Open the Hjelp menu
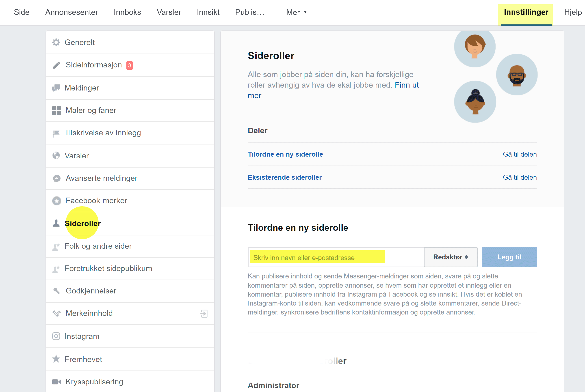The image size is (585, 392). coord(573,12)
